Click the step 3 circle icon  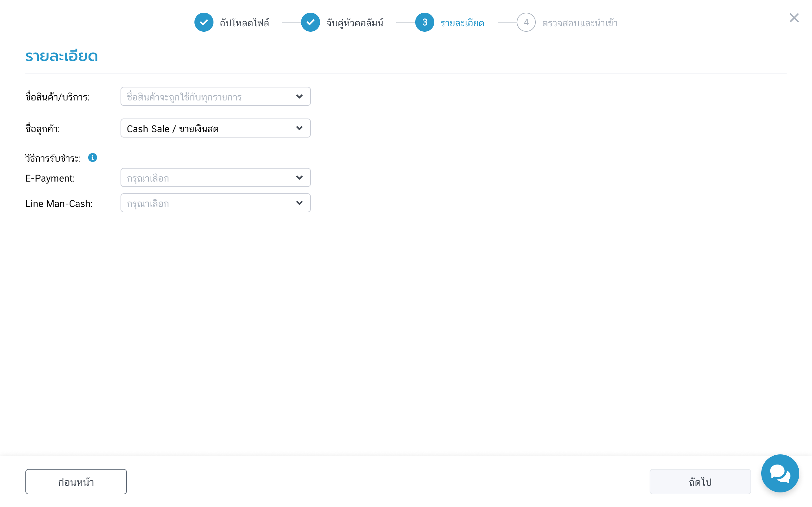pyautogui.click(x=424, y=22)
